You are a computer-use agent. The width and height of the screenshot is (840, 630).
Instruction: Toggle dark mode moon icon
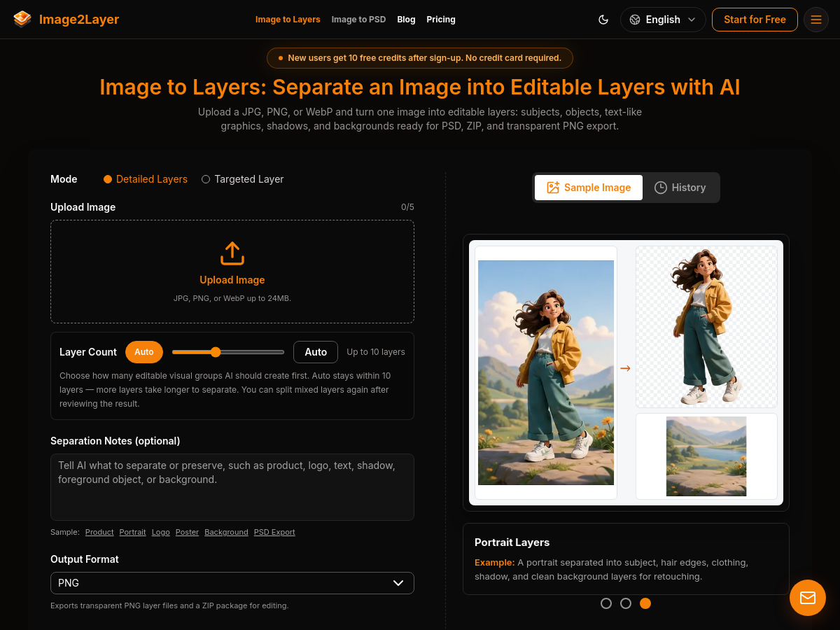[x=603, y=20]
